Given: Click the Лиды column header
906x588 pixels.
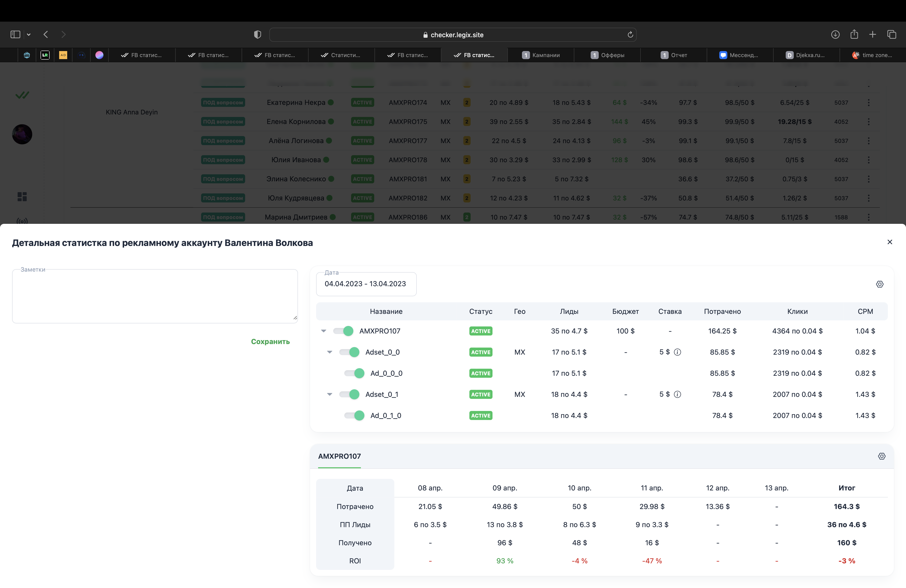Looking at the screenshot, I should click(569, 312).
